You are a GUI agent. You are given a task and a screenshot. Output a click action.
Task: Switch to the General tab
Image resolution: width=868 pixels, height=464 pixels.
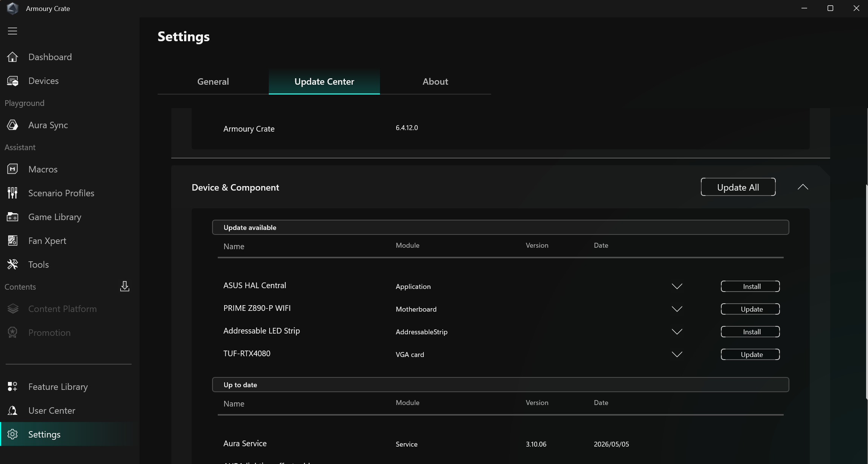click(213, 82)
